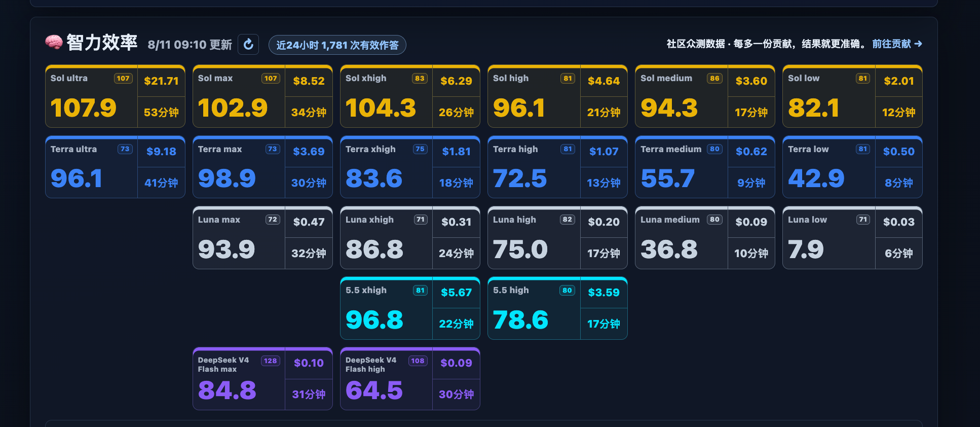The image size is (980, 427).
Task: Select the 34分钟 duration on Sol max
Action: (309, 113)
